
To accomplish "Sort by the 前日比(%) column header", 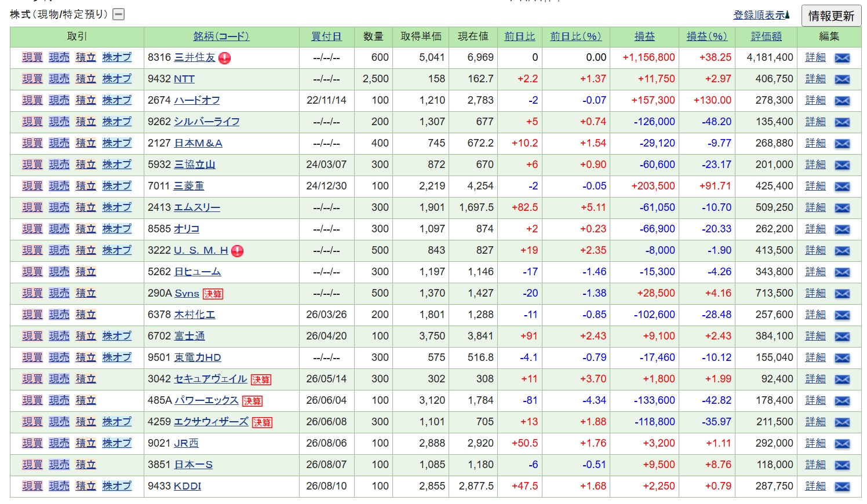I will point(576,36).
